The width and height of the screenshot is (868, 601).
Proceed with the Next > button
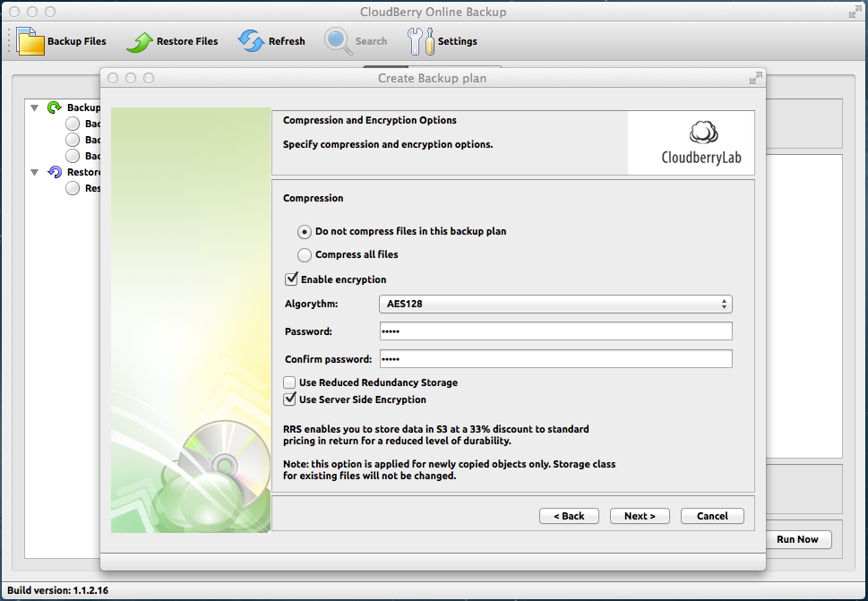coord(640,516)
